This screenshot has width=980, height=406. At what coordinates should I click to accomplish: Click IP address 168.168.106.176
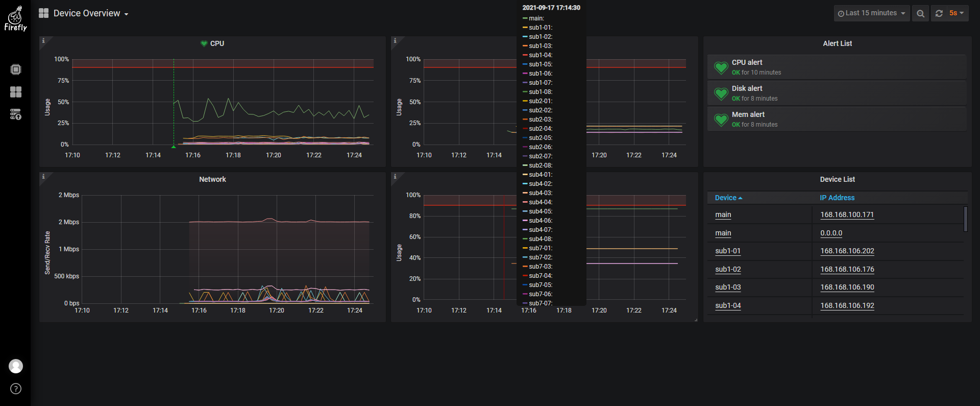coord(847,269)
